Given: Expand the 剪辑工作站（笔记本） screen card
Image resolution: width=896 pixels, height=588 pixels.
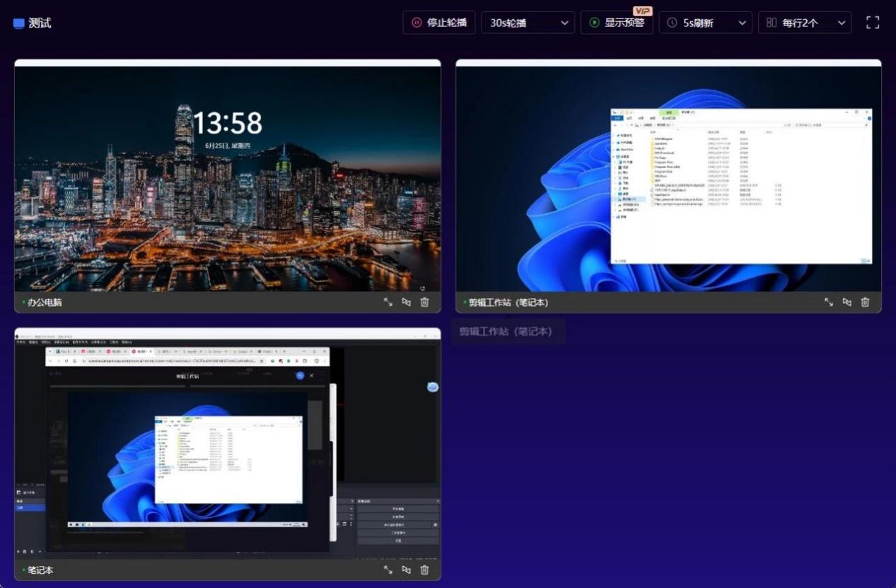Looking at the screenshot, I should point(829,302).
